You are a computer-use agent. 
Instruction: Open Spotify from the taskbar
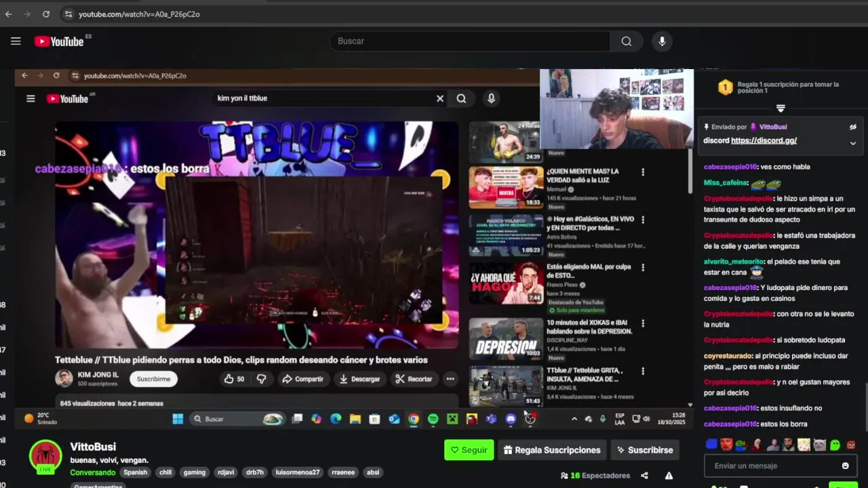tap(433, 419)
